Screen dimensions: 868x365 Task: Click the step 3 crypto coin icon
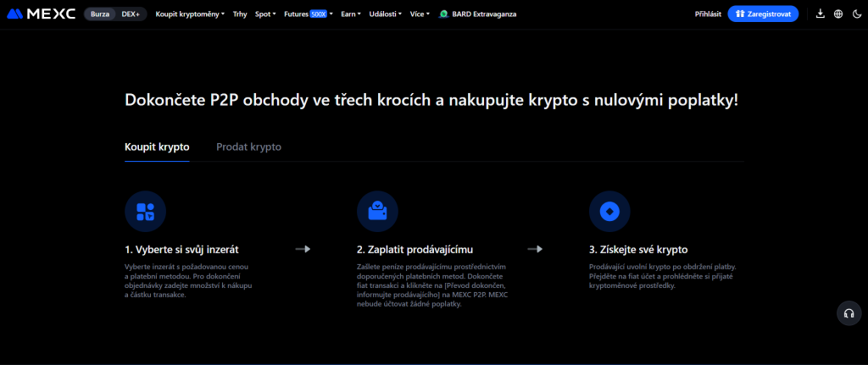click(609, 211)
